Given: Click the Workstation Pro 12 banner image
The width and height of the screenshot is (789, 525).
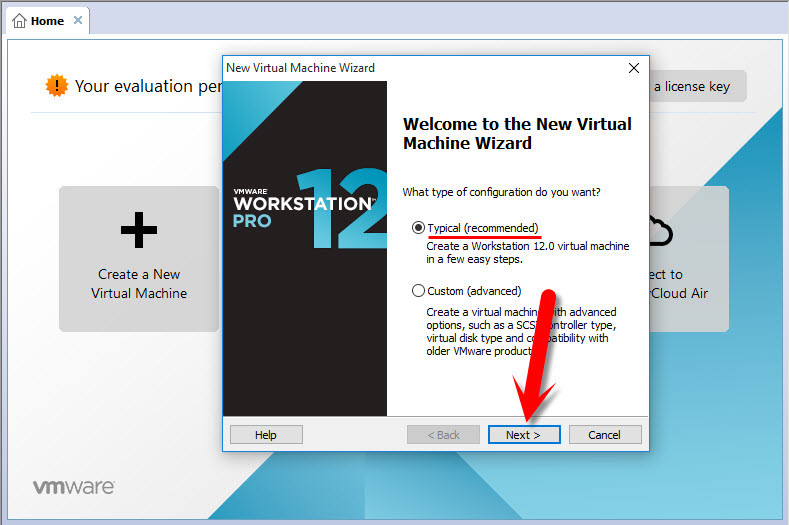Looking at the screenshot, I should coord(305,249).
